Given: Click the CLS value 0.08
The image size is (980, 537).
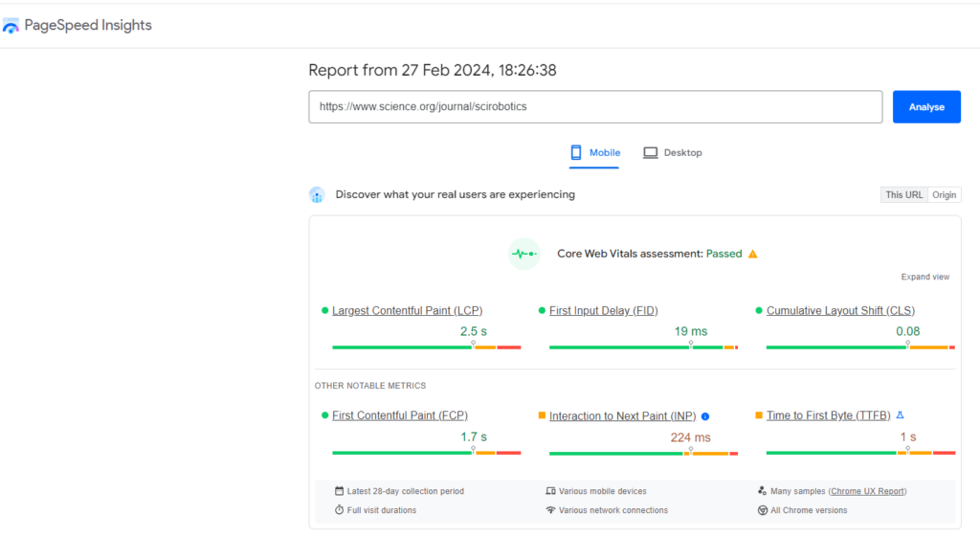Looking at the screenshot, I should click(907, 331).
